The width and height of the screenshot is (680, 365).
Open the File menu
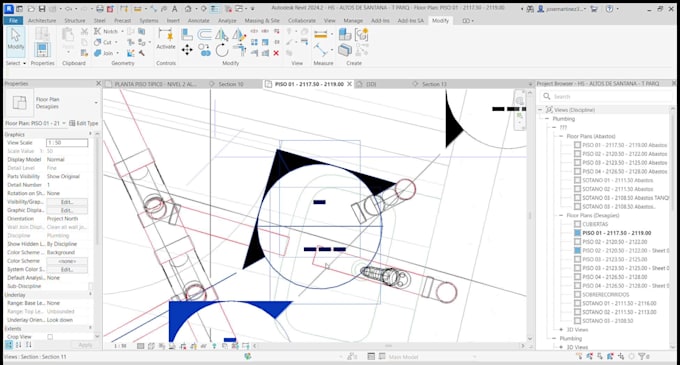click(13, 20)
